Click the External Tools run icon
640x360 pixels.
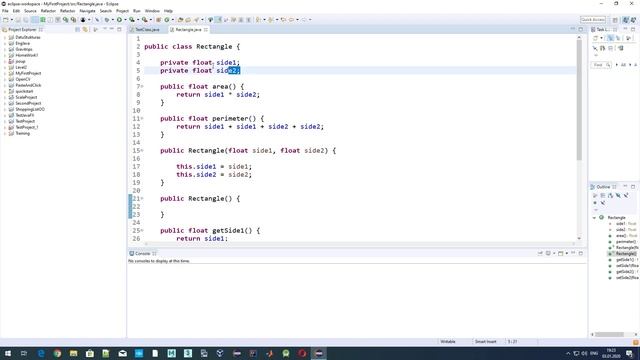click(144, 20)
